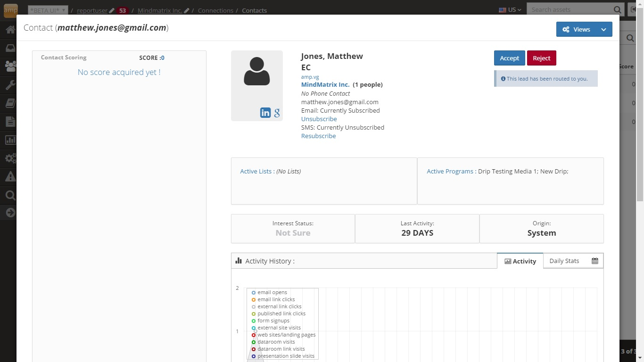The image size is (644, 362).
Task: Reject the routed lead
Action: (542, 58)
